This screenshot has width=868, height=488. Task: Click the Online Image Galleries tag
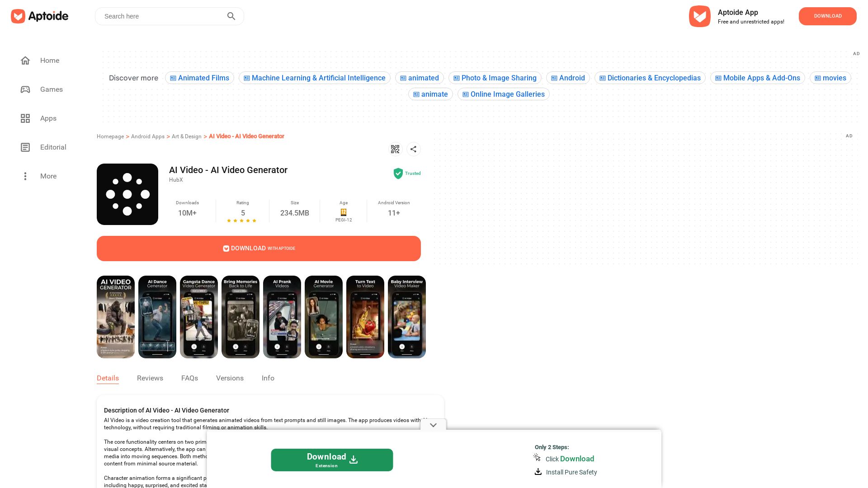(x=504, y=94)
